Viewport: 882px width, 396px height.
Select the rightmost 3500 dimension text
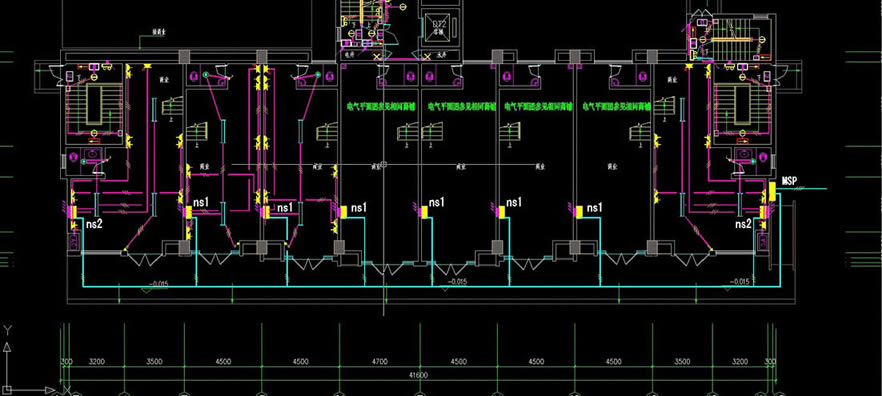point(682,361)
